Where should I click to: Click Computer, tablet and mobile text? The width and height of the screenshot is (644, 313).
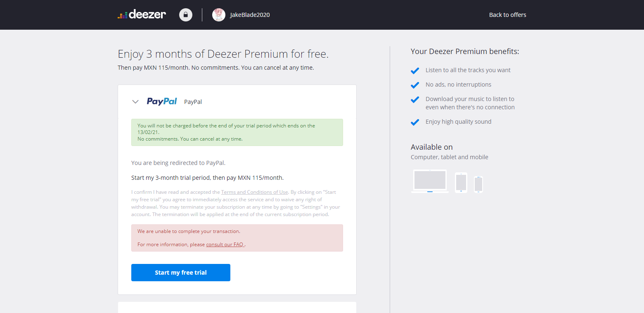pos(450,157)
